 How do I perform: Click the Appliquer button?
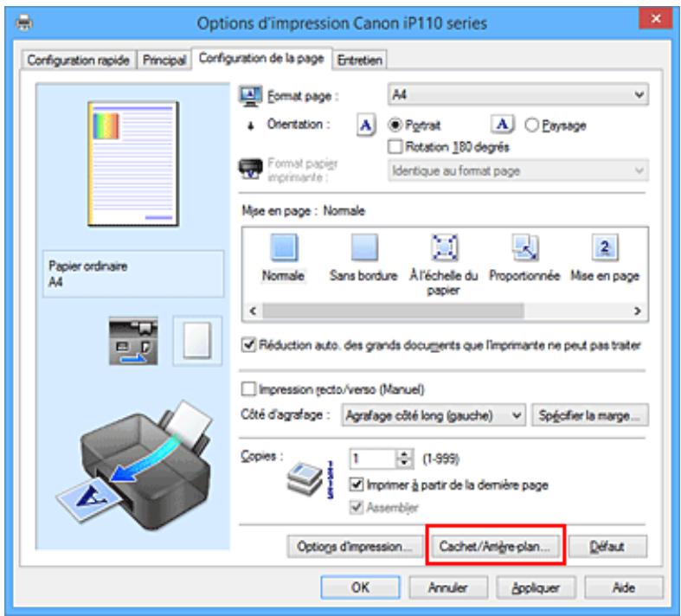[x=536, y=587]
